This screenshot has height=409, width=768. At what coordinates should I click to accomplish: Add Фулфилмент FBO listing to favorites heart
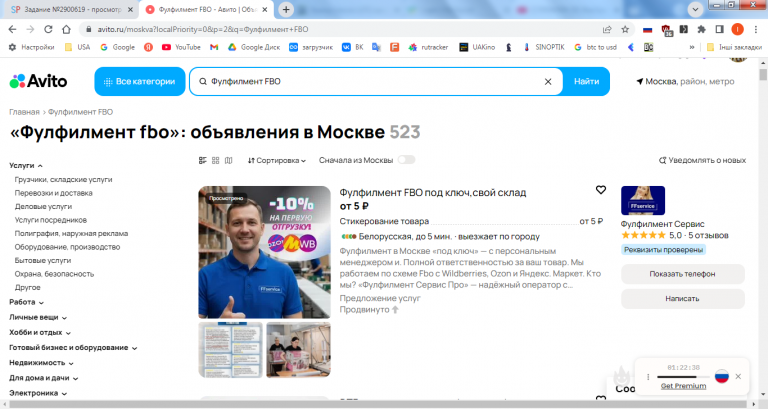coord(601,190)
